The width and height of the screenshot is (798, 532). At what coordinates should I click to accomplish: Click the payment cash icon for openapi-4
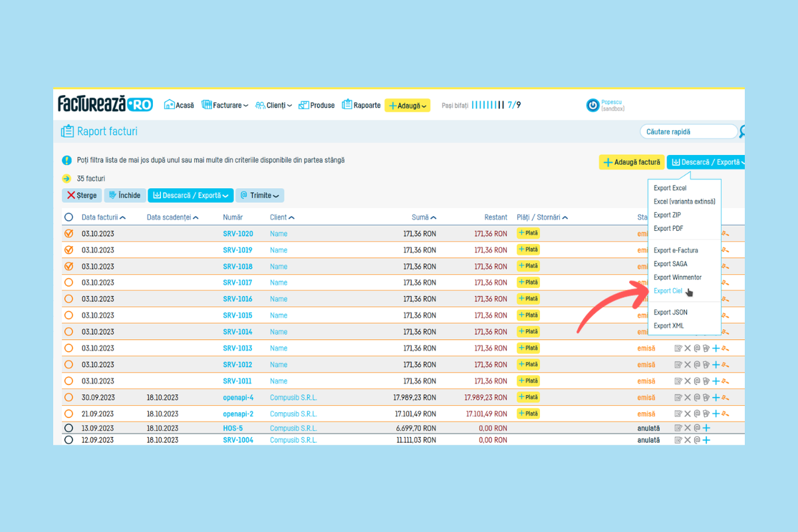706,398
